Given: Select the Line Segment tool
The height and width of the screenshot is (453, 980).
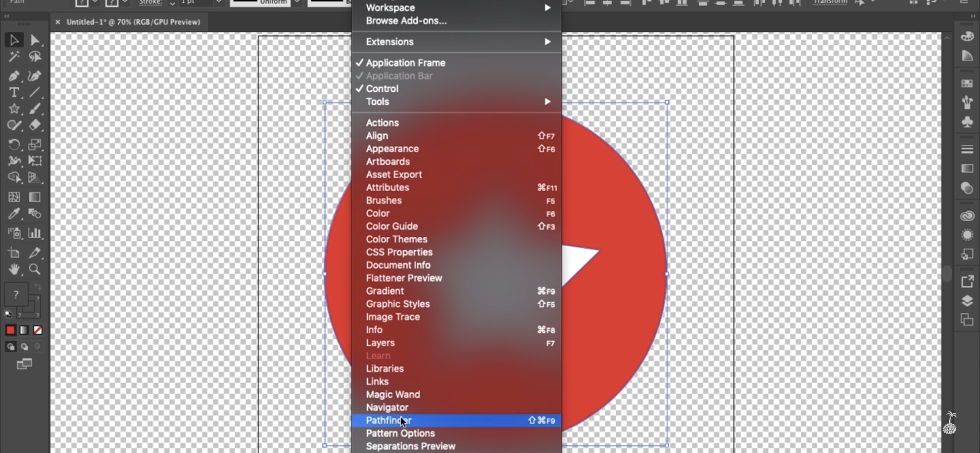Looking at the screenshot, I should (x=35, y=92).
